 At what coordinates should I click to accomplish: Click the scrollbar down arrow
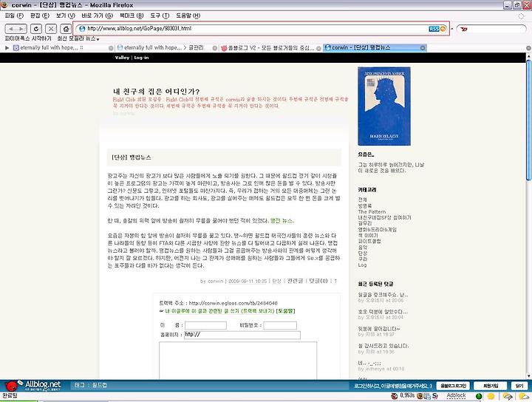tap(528, 376)
